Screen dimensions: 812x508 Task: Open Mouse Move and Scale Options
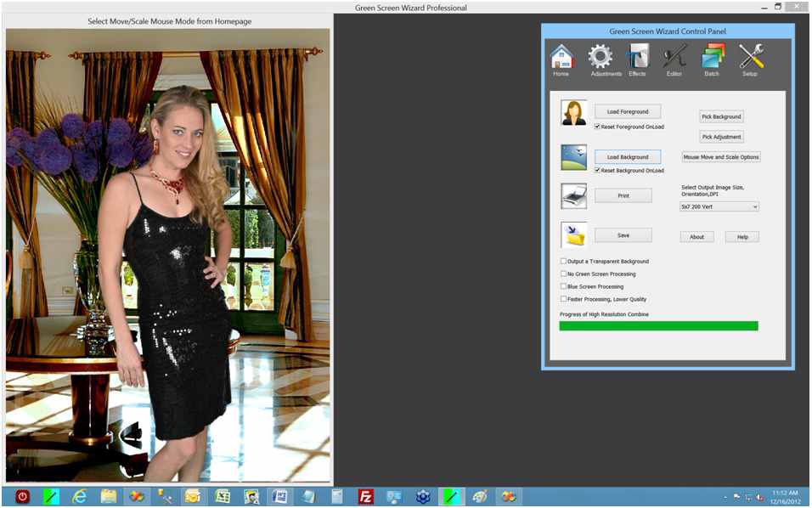tap(720, 156)
